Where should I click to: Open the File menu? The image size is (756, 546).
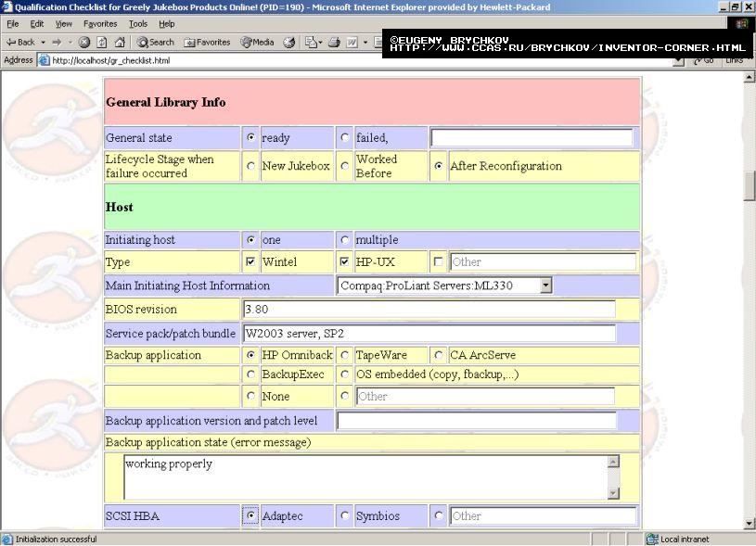(13, 23)
